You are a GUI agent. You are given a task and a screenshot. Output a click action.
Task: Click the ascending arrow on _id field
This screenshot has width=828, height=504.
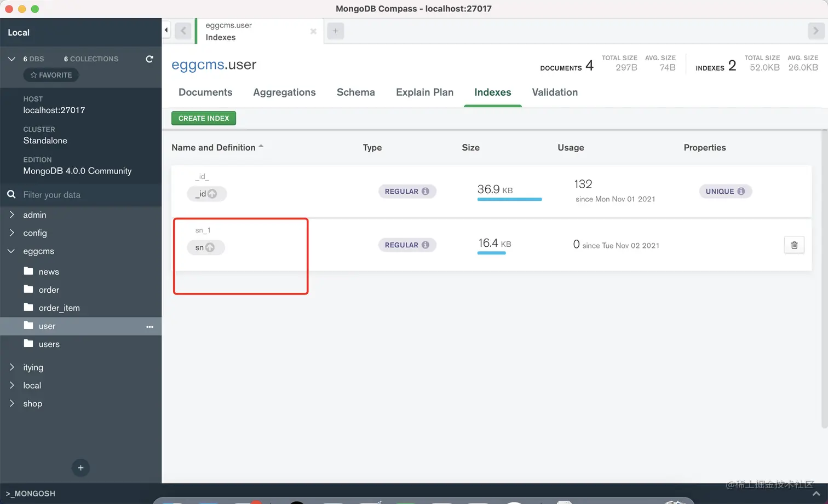(x=212, y=194)
